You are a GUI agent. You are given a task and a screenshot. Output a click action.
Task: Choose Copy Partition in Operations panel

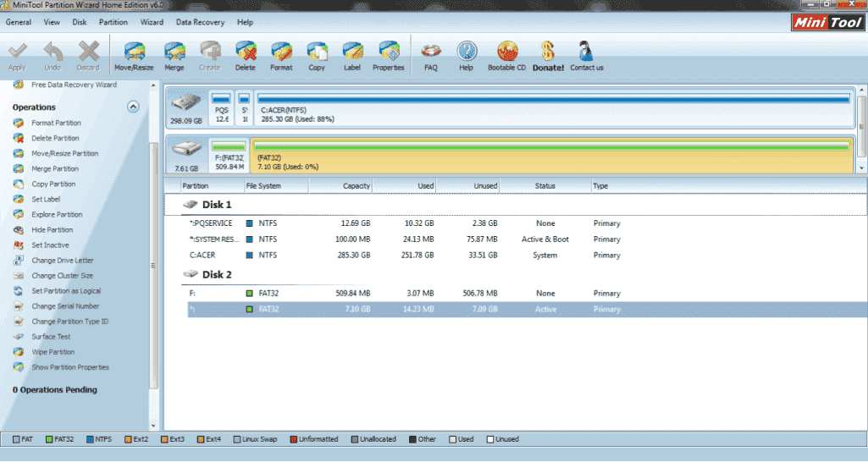coord(53,184)
